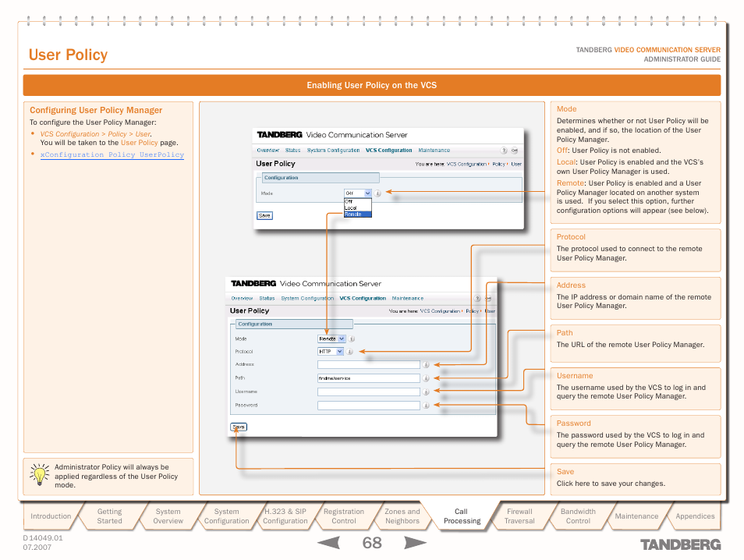Open help icon in lower VCS screenshot

click(477, 299)
